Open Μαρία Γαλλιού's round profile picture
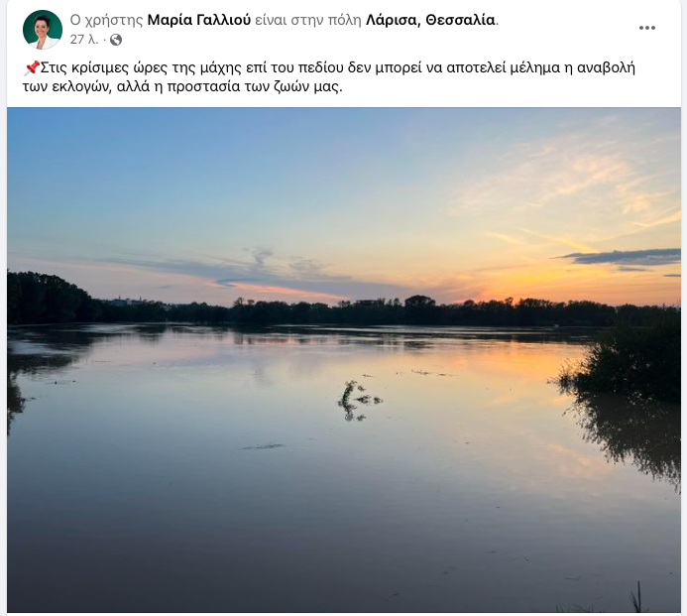This screenshot has width=687, height=616. [x=43, y=30]
